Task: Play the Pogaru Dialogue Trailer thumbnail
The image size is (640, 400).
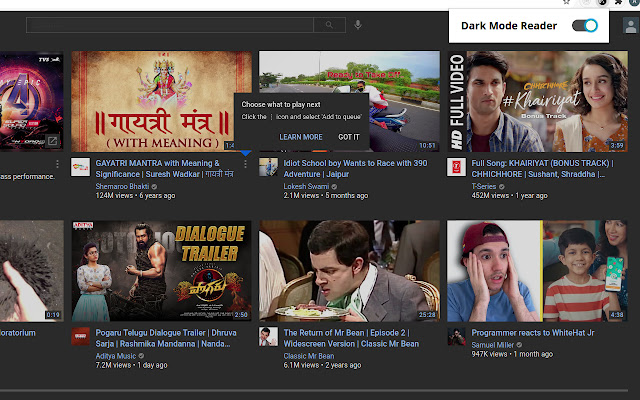Action: (x=162, y=271)
